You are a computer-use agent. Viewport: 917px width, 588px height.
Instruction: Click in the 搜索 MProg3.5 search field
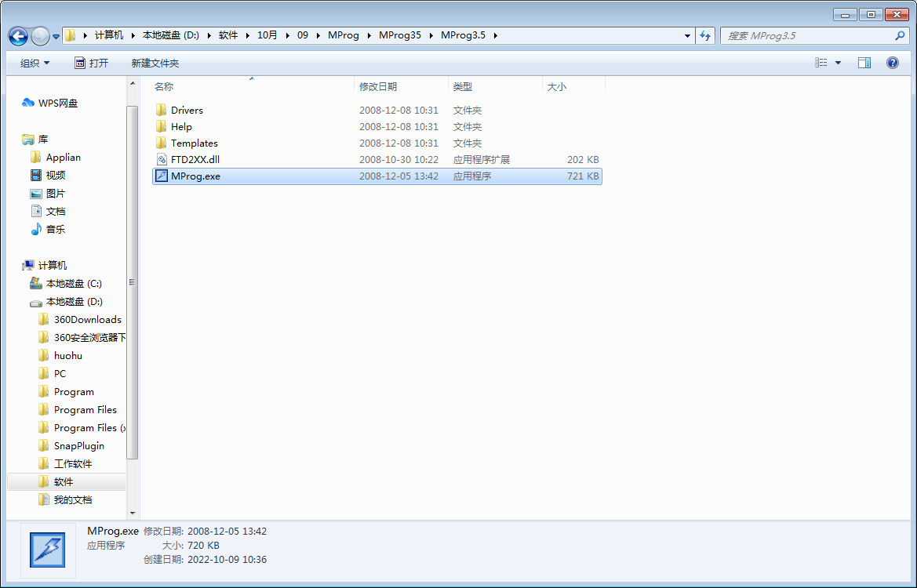point(808,35)
